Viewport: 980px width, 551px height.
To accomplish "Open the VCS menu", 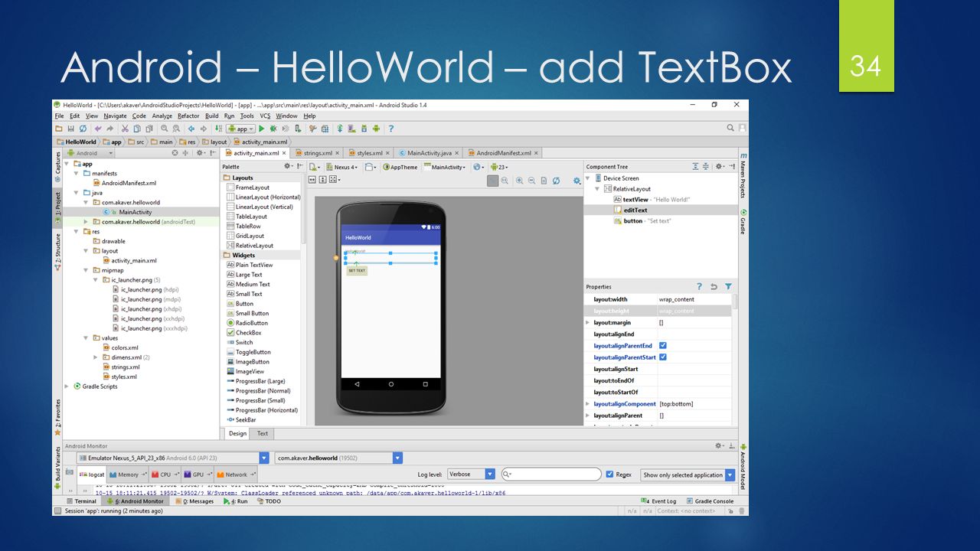I will click(265, 116).
